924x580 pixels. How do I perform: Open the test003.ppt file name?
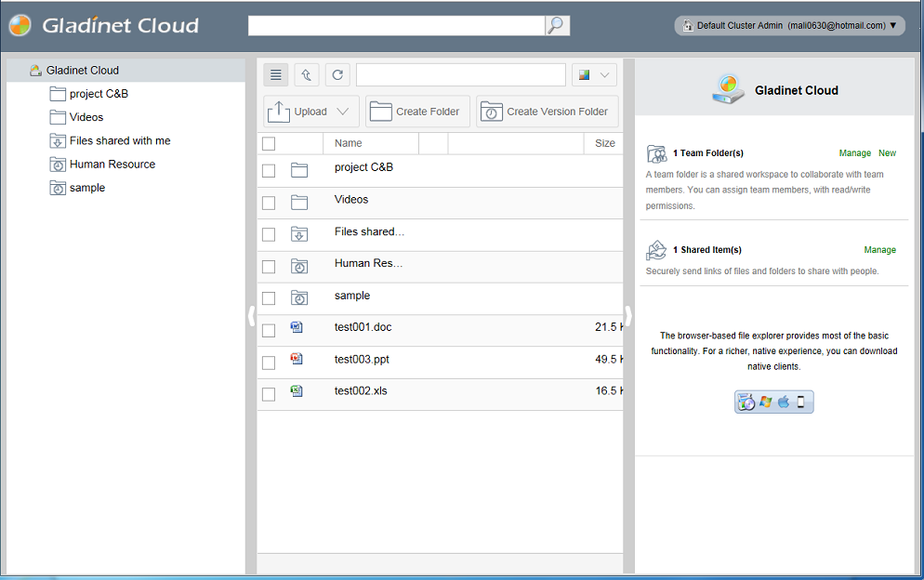(x=362, y=359)
